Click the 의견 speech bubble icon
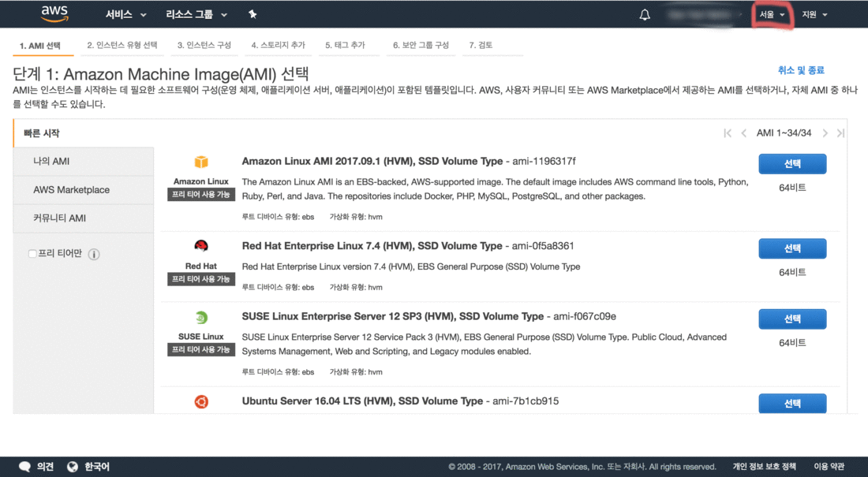The height and width of the screenshot is (477, 868). tap(24, 467)
